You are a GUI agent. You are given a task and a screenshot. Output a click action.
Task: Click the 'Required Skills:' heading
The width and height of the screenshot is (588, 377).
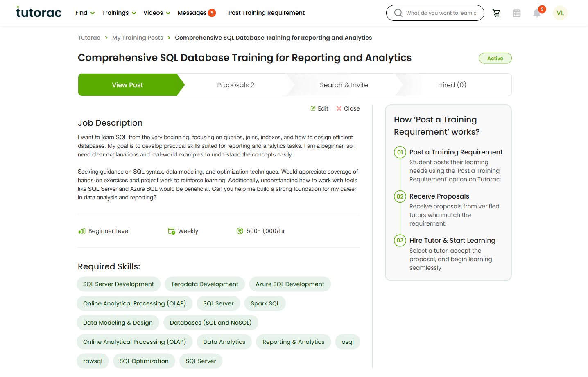[109, 266]
